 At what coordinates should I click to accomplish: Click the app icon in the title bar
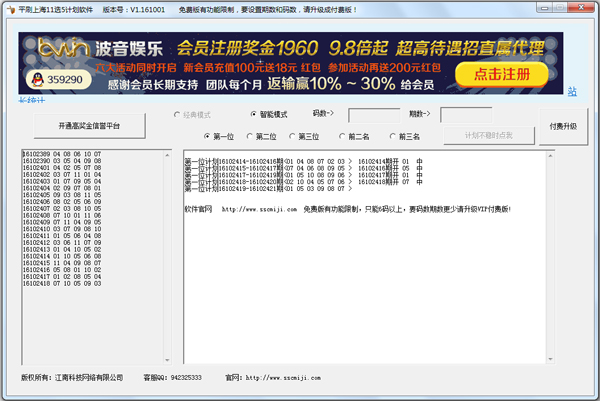click(x=11, y=10)
